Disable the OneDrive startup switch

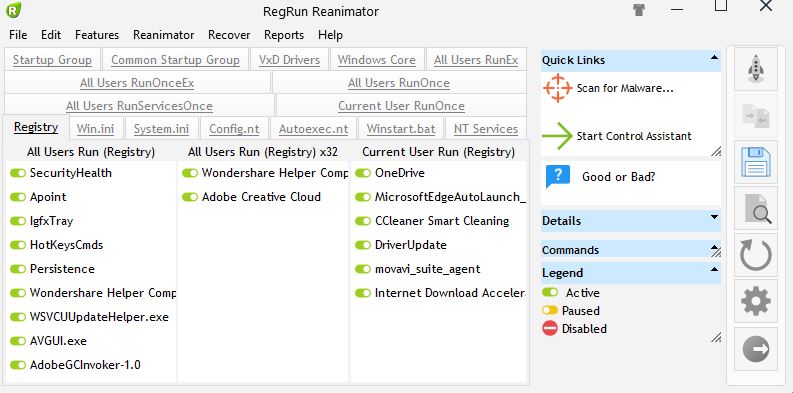coord(363,173)
